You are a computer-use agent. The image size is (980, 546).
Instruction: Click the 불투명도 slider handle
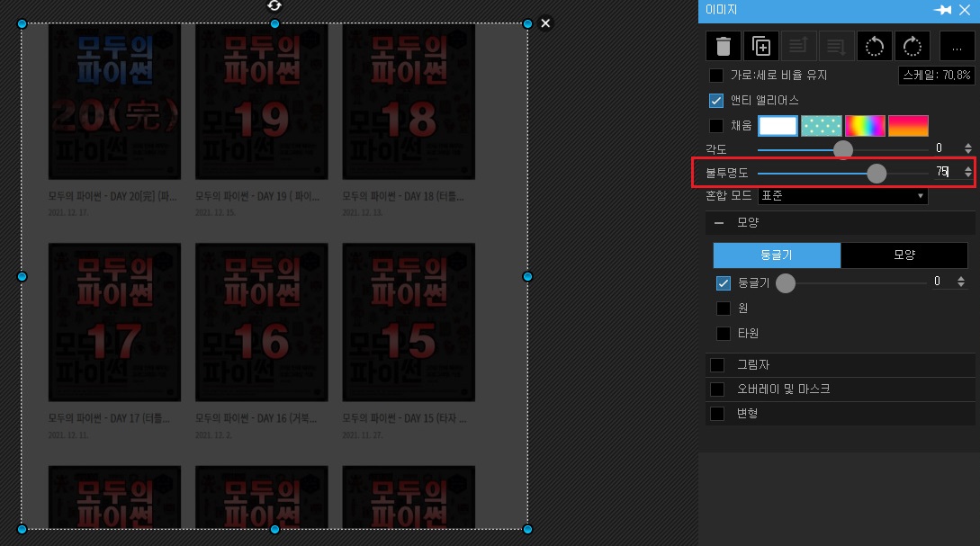877,174
